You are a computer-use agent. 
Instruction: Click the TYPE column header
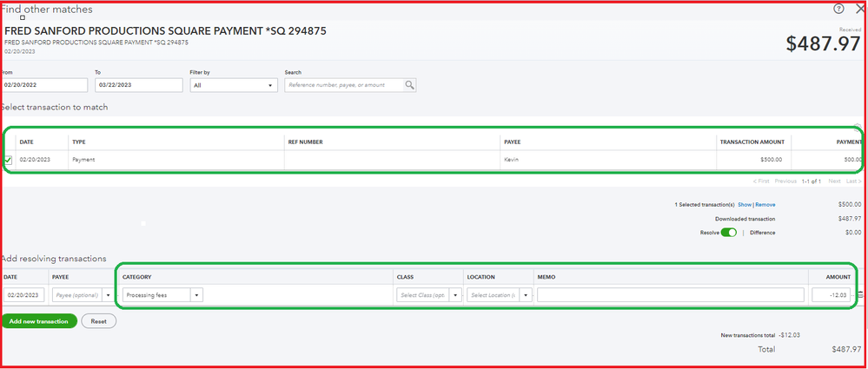(x=79, y=142)
